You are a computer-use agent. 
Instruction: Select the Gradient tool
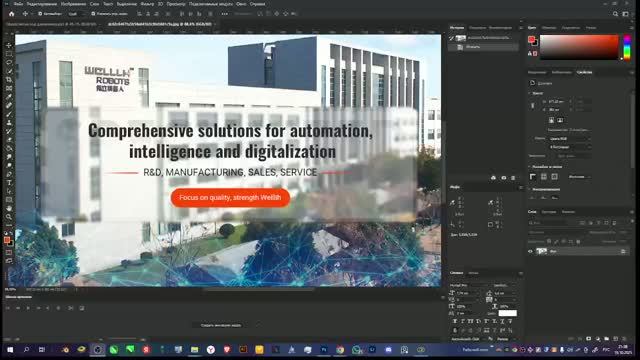[x=9, y=148]
